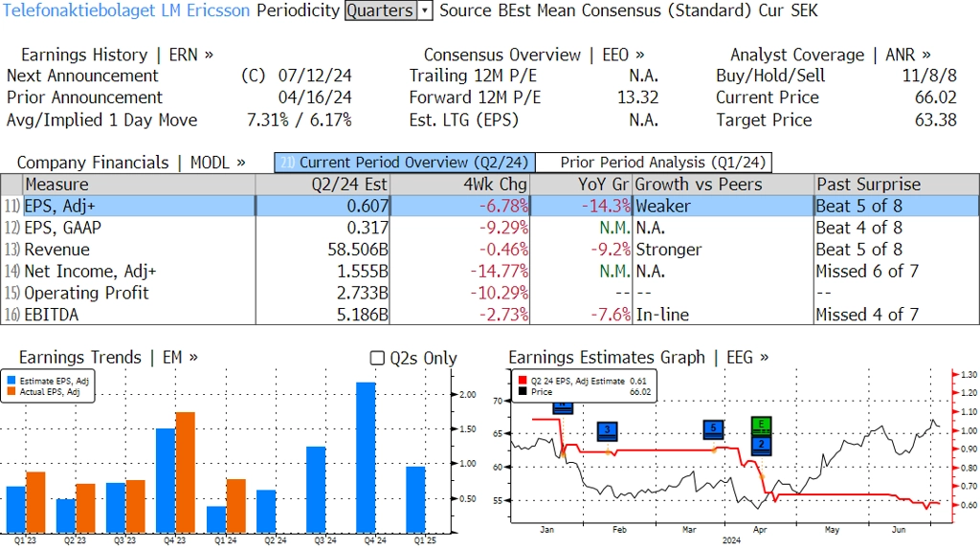This screenshot has height=548, width=980.
Task: Select the '16) EBITDA' row
Action: pos(490,315)
